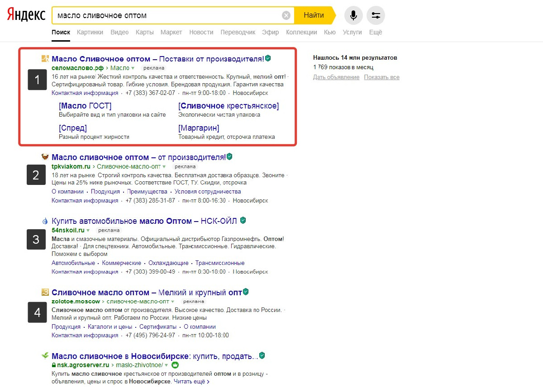Open Охлаждающие sitelink under 54nskoil.ru
543x392 pixels.
click(x=168, y=263)
